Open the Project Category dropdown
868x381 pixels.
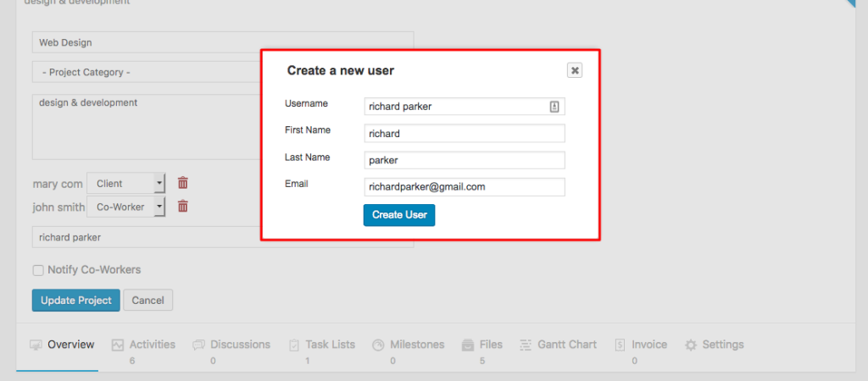pos(147,72)
